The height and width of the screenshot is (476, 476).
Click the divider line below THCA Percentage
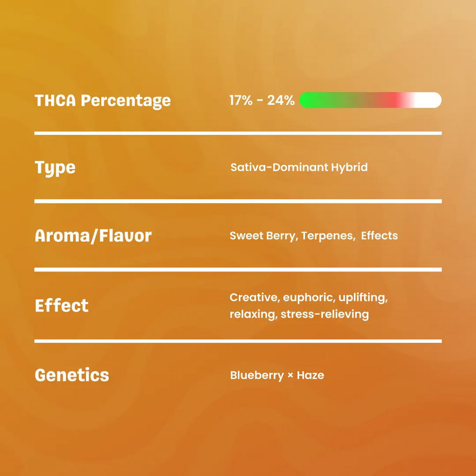click(238, 133)
